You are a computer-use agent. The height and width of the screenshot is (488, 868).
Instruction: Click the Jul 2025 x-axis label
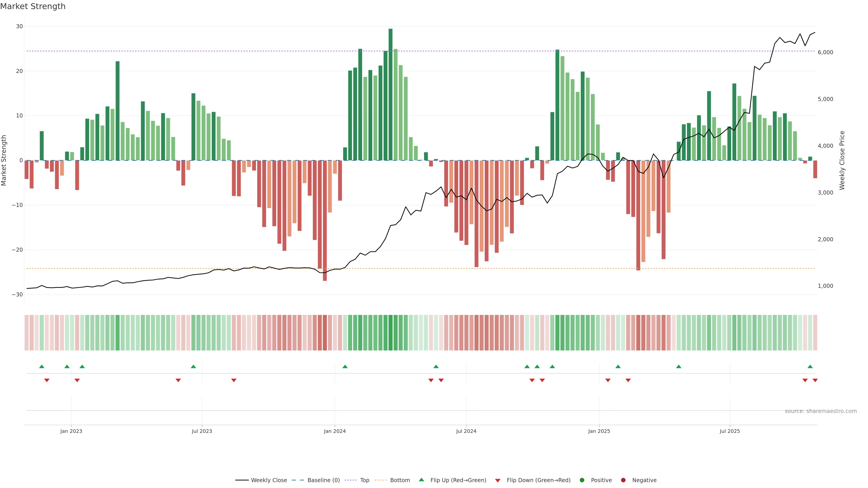click(730, 431)
